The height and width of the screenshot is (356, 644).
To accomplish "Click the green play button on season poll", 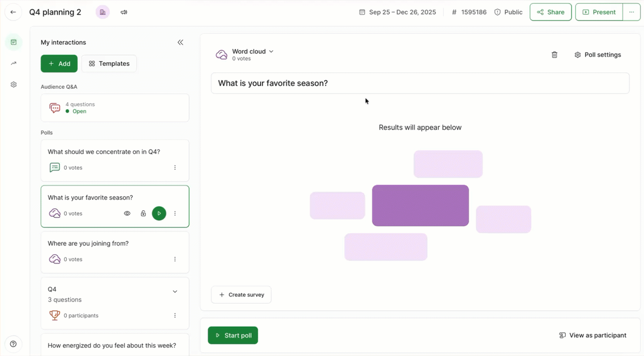I will point(159,213).
